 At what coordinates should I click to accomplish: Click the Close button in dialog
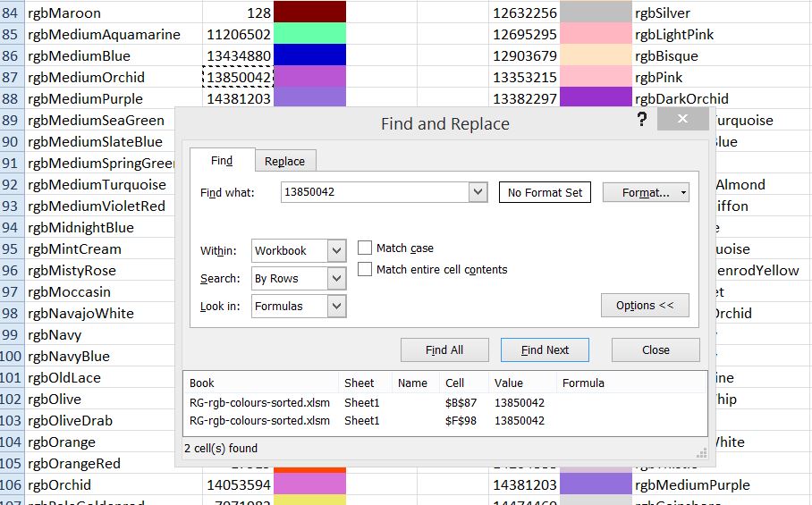click(x=655, y=349)
